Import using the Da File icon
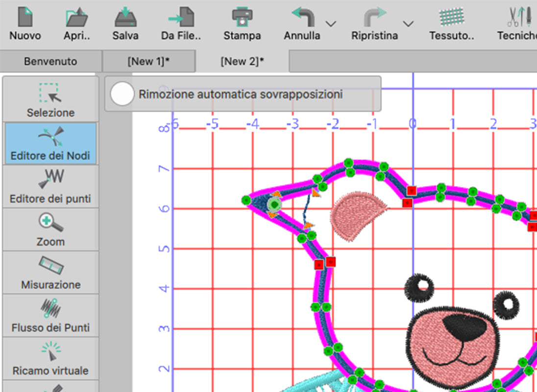The image size is (537, 392). coord(181,18)
